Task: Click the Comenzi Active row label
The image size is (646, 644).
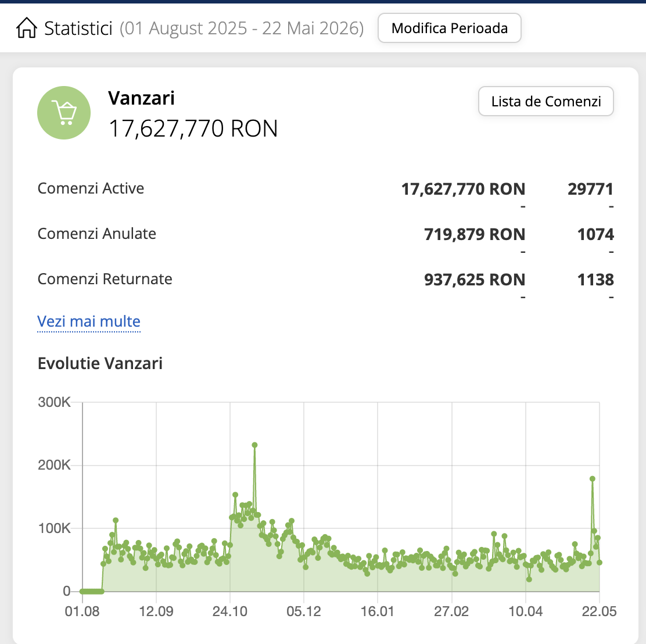Action: [91, 188]
